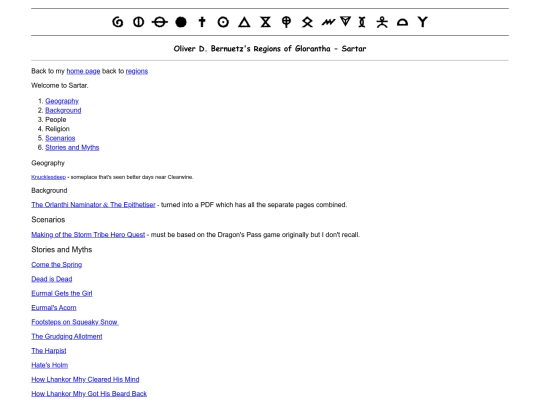Follow the 'home page' link
The image size is (540, 405).
[x=83, y=71]
